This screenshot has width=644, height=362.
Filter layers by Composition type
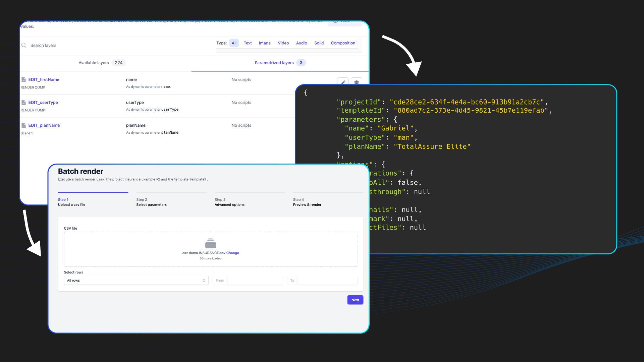click(x=343, y=43)
